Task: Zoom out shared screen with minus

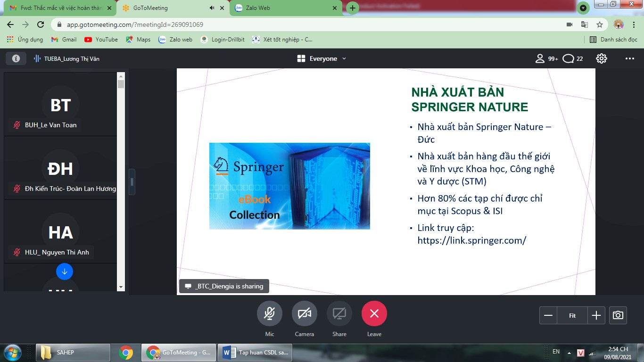Action: (x=548, y=315)
